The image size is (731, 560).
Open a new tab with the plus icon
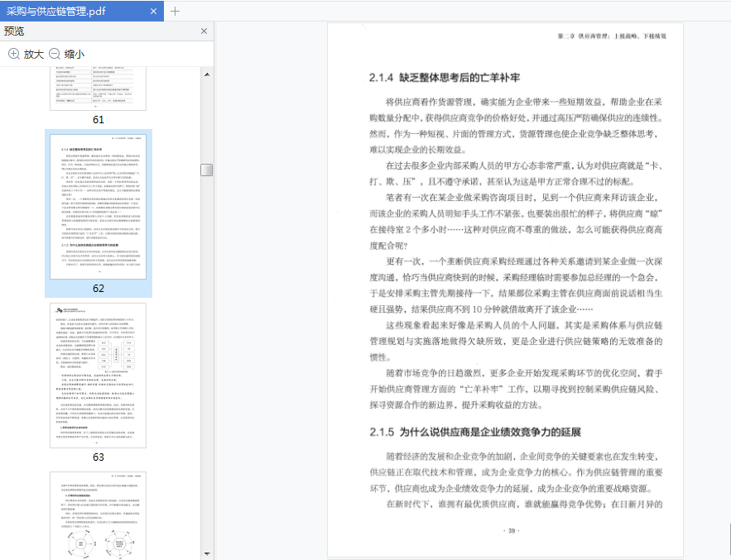(175, 11)
